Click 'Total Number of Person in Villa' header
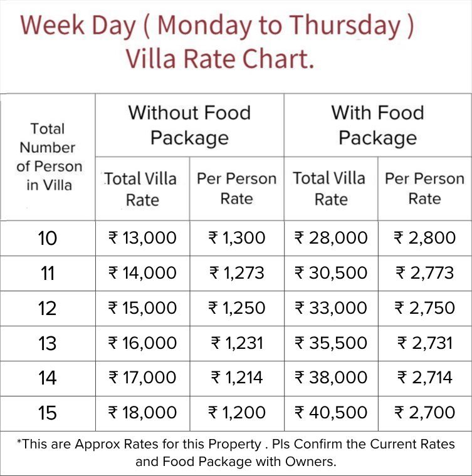 (48, 157)
